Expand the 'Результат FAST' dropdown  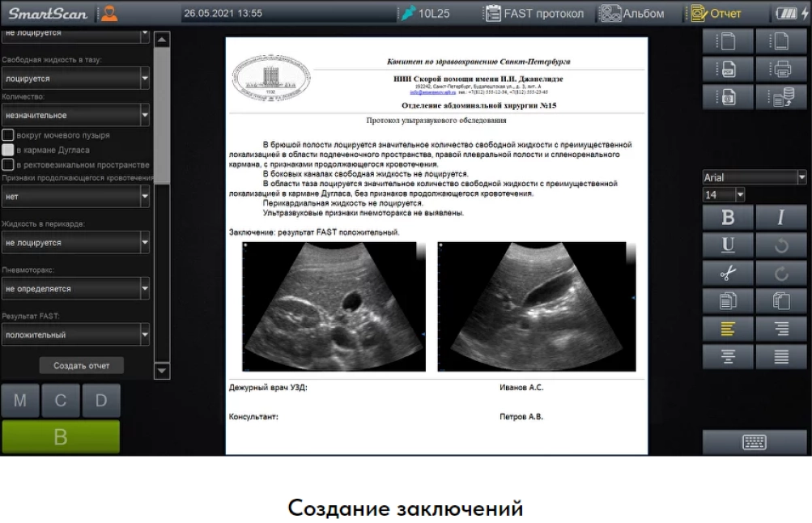[145, 334]
